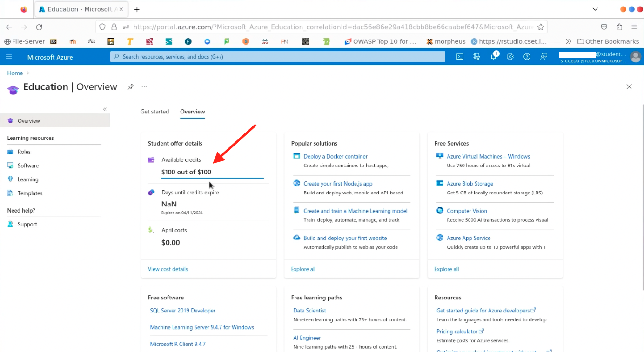This screenshot has width=644, height=352.
Task: Open Azure Virtual Machines – Windows
Action: 488,157
